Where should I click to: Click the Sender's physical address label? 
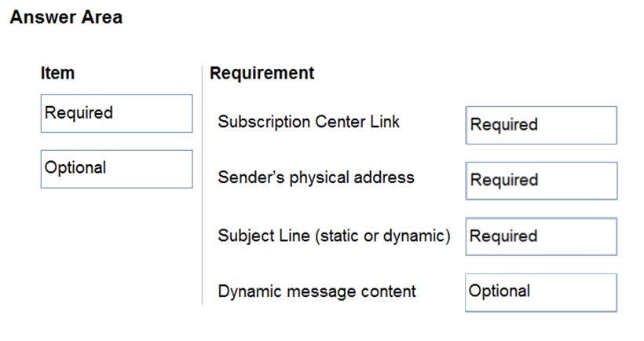(316, 178)
